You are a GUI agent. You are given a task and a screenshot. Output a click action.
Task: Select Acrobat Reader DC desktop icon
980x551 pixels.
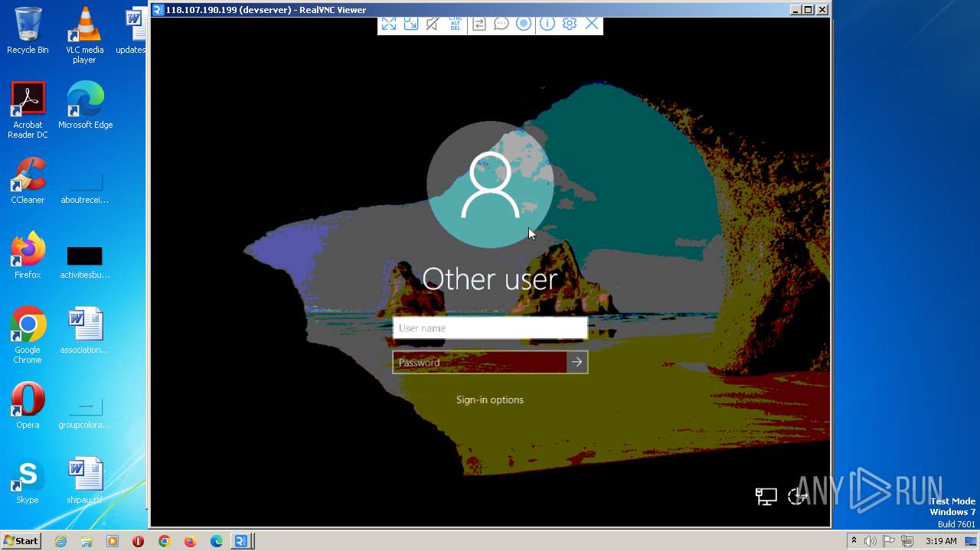pyautogui.click(x=28, y=110)
